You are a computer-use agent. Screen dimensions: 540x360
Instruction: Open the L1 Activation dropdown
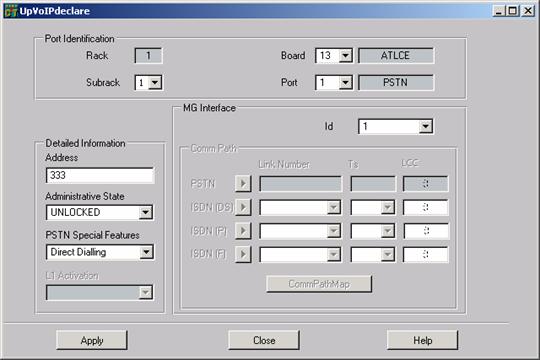(146, 292)
